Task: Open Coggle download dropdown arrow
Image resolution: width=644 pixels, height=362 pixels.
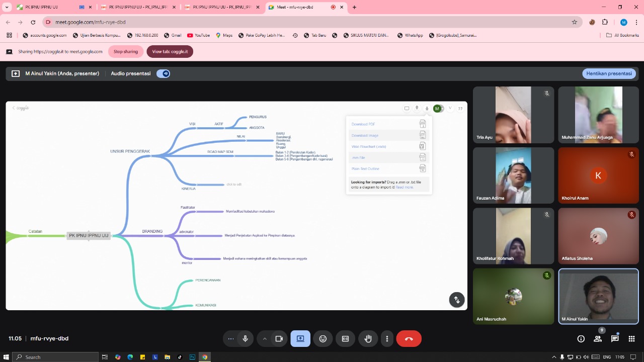Action: (x=427, y=109)
